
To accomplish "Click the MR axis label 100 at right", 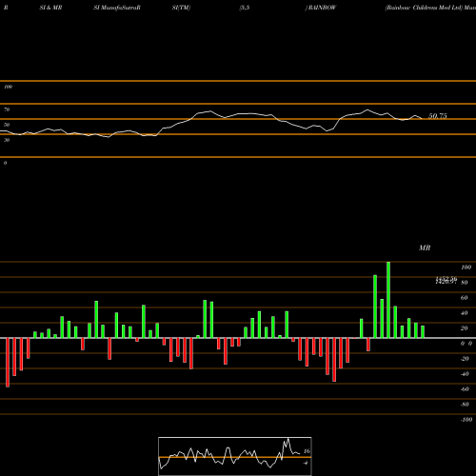I will click(x=466, y=268).
